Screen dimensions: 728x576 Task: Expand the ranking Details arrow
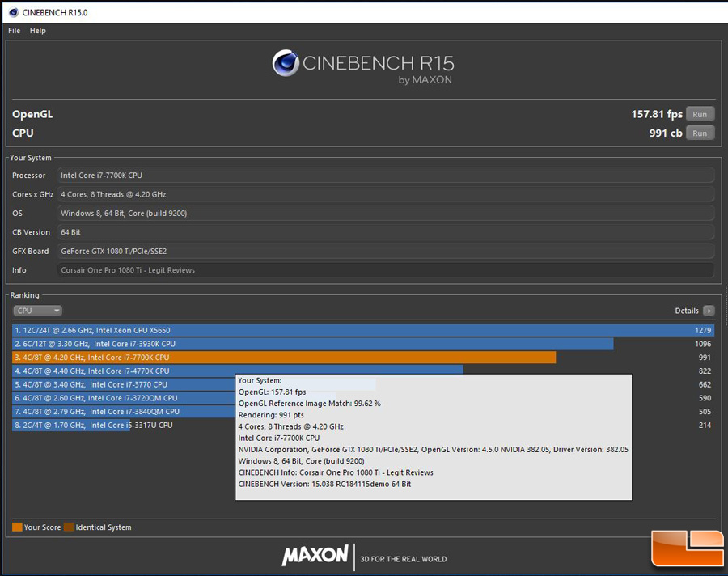click(709, 311)
